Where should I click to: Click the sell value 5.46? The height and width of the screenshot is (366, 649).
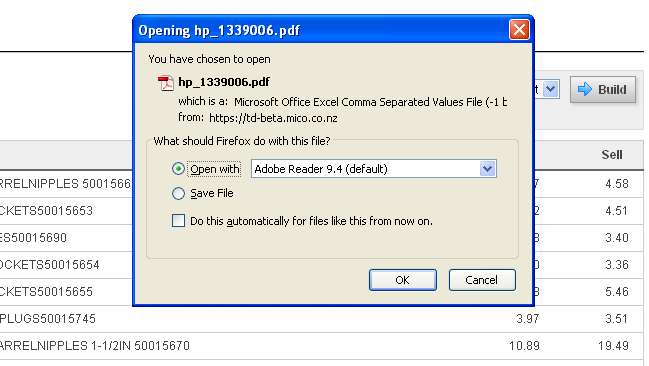coord(617,292)
